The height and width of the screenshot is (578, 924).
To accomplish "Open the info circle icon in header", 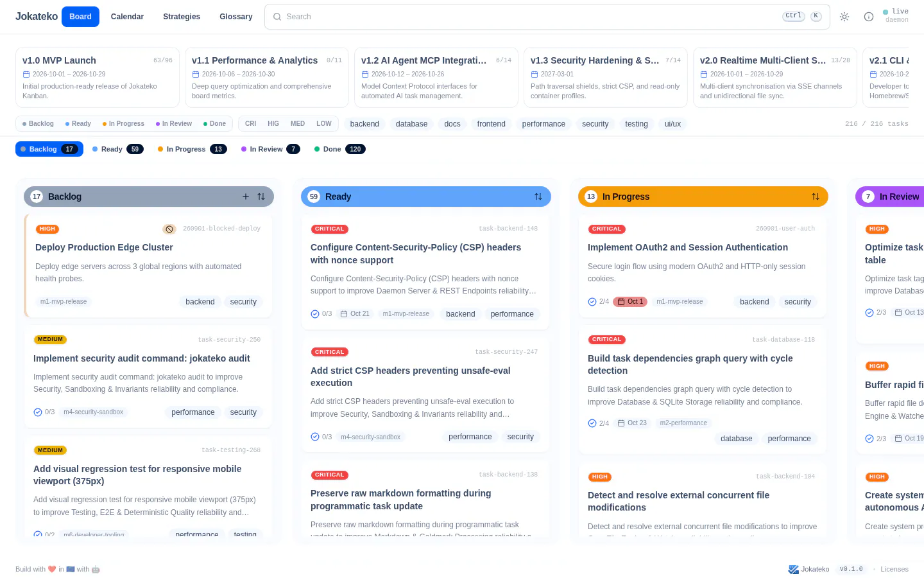I will [x=869, y=17].
